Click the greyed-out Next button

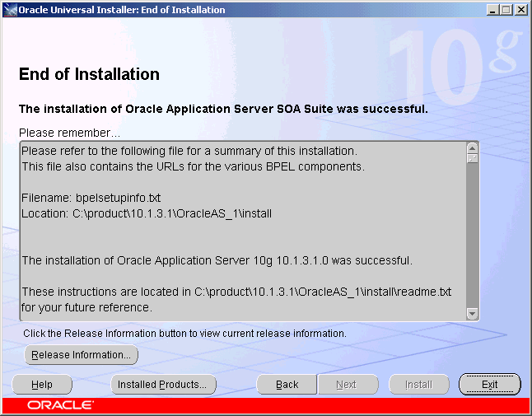348,385
